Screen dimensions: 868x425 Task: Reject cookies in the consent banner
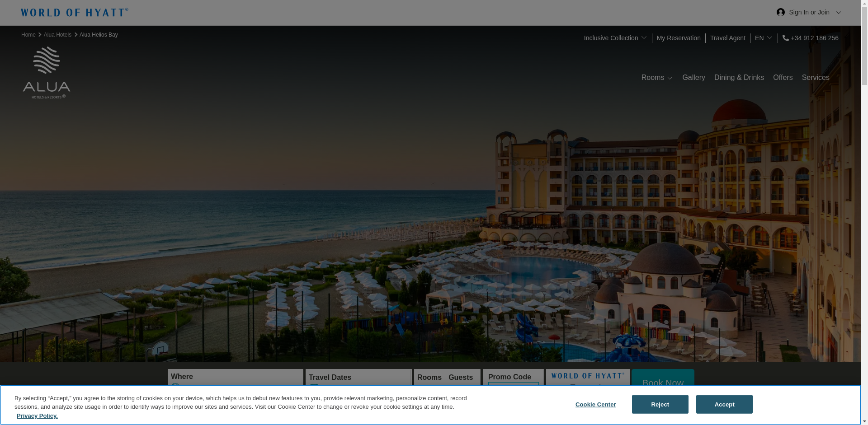660,405
